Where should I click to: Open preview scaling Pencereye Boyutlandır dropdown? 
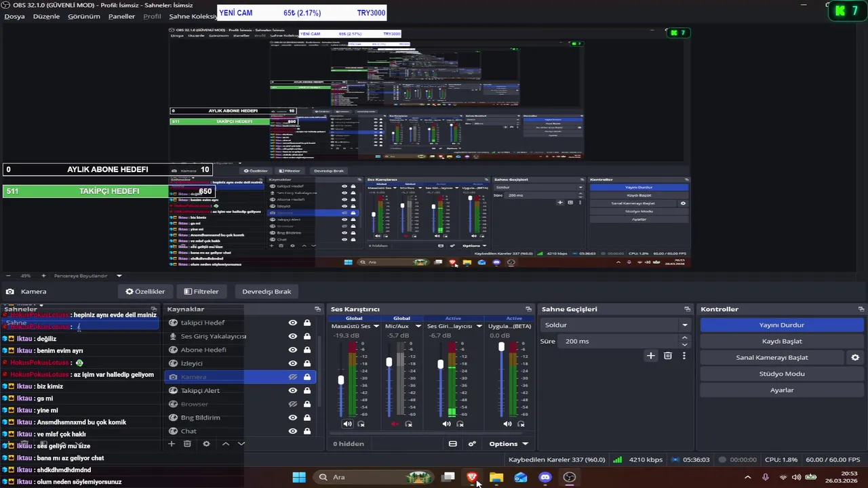click(119, 276)
